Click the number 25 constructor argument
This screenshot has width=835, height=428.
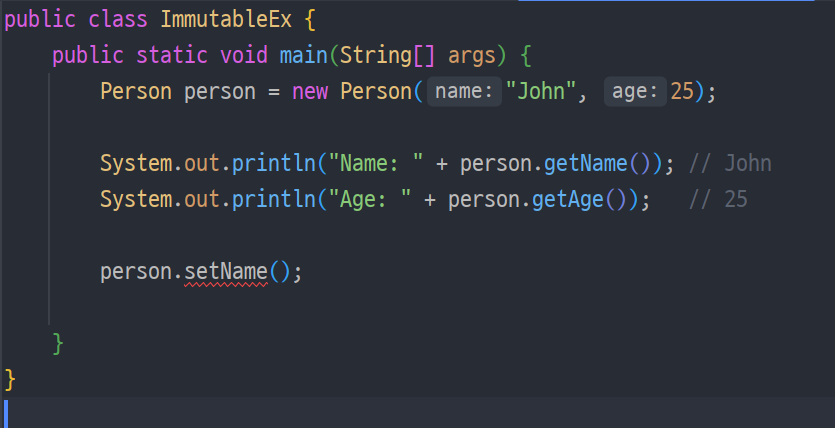click(x=682, y=91)
